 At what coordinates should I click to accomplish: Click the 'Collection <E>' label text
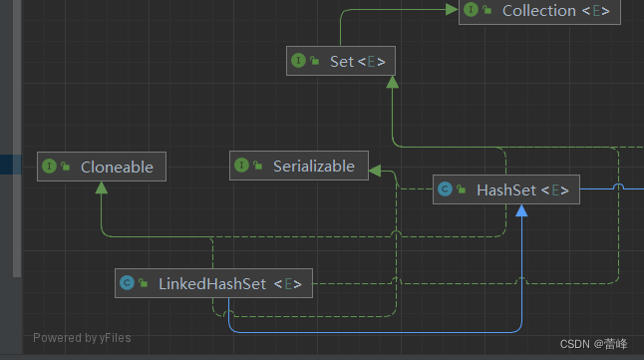click(556, 11)
